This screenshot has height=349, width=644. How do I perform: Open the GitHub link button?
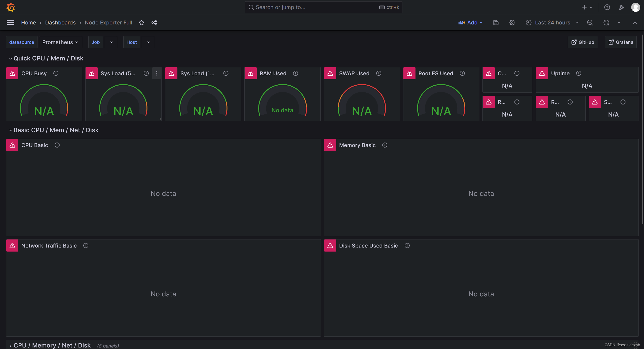pyautogui.click(x=583, y=42)
